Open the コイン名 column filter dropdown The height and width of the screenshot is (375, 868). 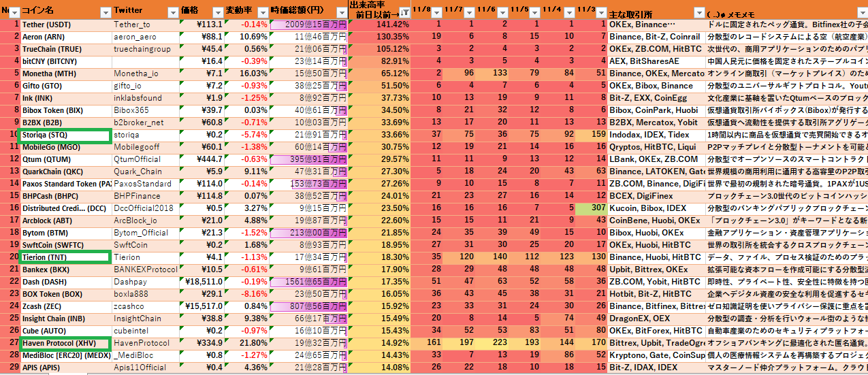click(x=106, y=12)
